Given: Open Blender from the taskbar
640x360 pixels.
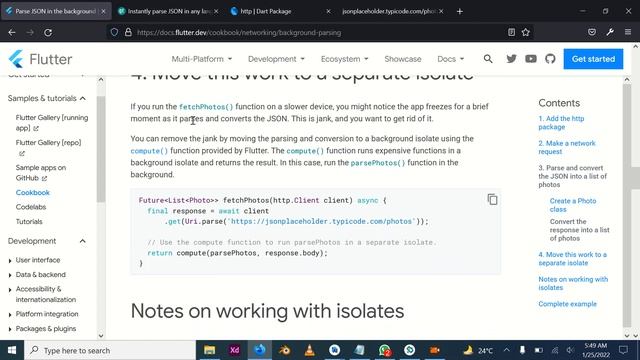Looking at the screenshot, I should click(284, 350).
